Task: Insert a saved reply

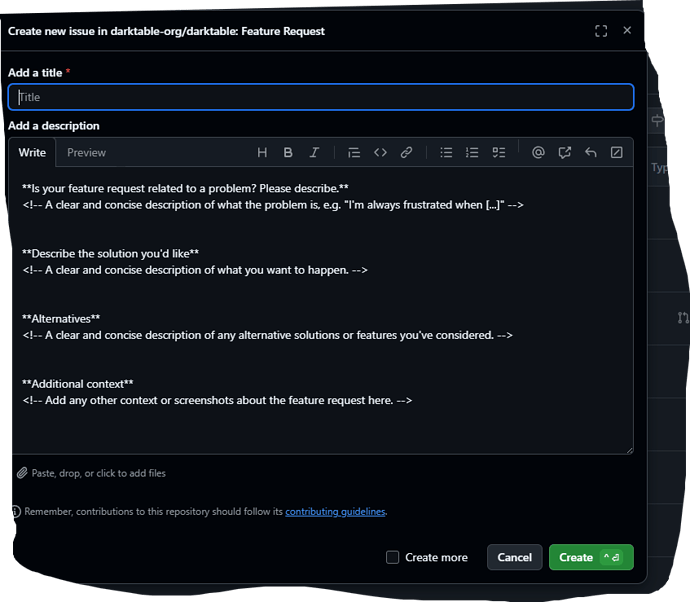Action: (591, 153)
